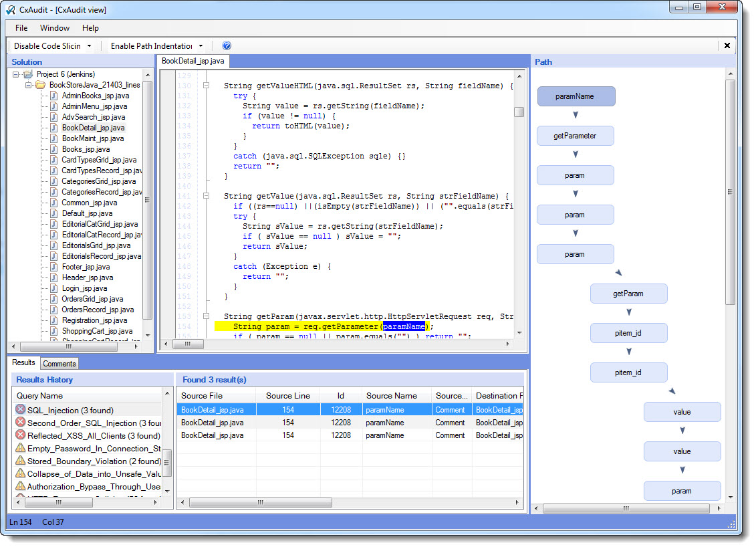Click the red error icon beside SQL_Injection
Screen dimensions: 756x549
pyautogui.click(x=20, y=410)
